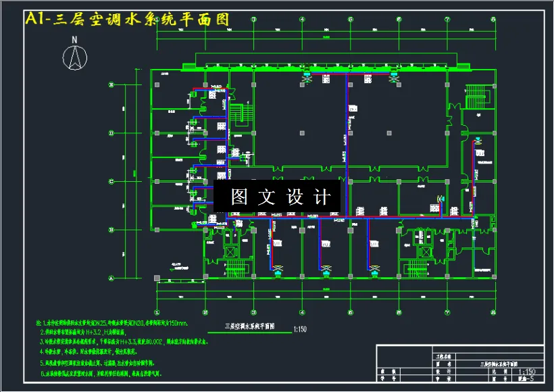
Task: Select note line numbered 6
Action: point(101,373)
